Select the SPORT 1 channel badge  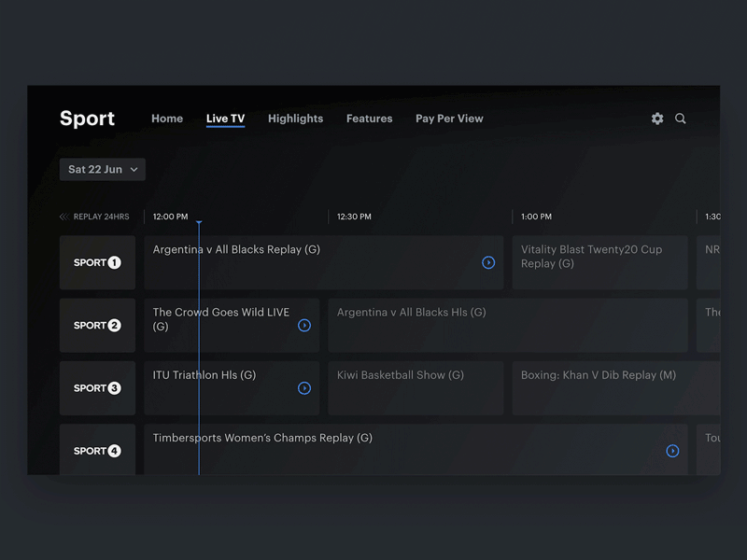pos(97,262)
